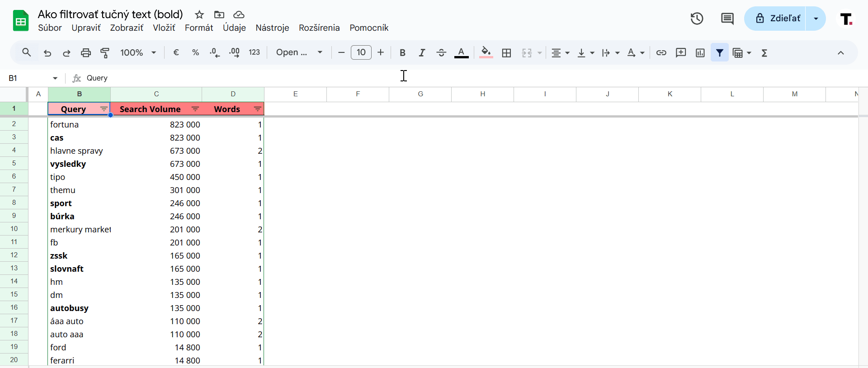Open text rotation dropdown
Image resolution: width=868 pixels, height=368 pixels.
(x=636, y=53)
